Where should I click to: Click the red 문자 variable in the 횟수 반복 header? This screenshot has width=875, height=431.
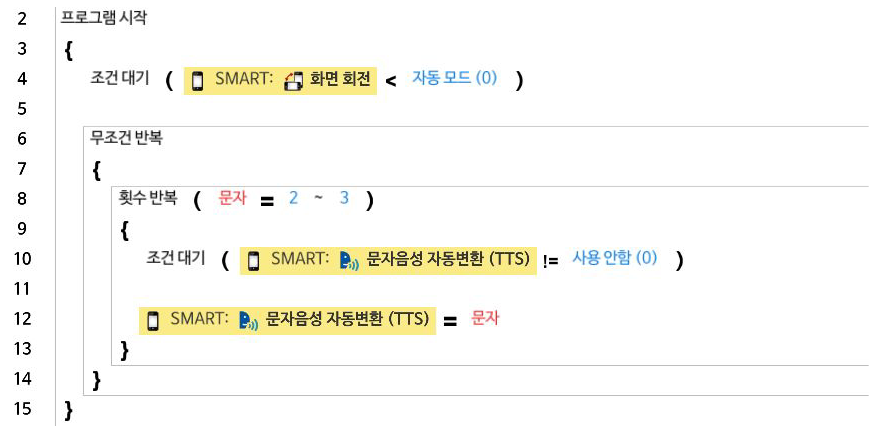[x=232, y=198]
